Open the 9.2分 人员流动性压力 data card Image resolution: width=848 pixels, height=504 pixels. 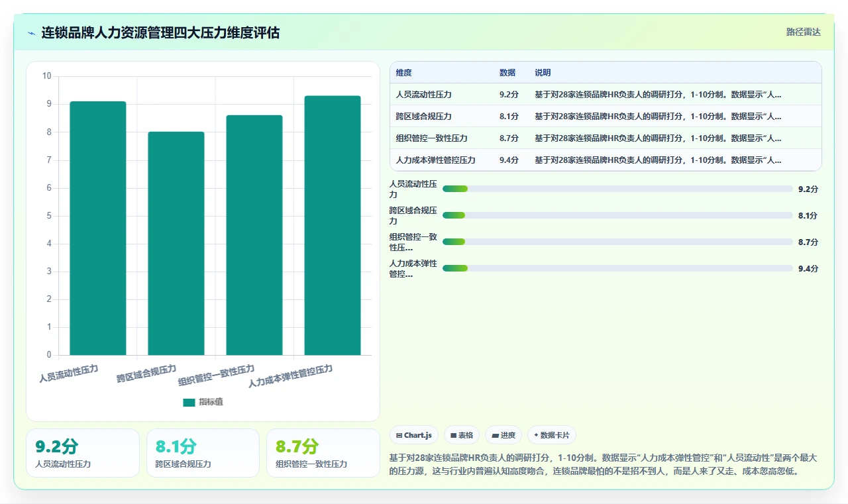pos(83,453)
